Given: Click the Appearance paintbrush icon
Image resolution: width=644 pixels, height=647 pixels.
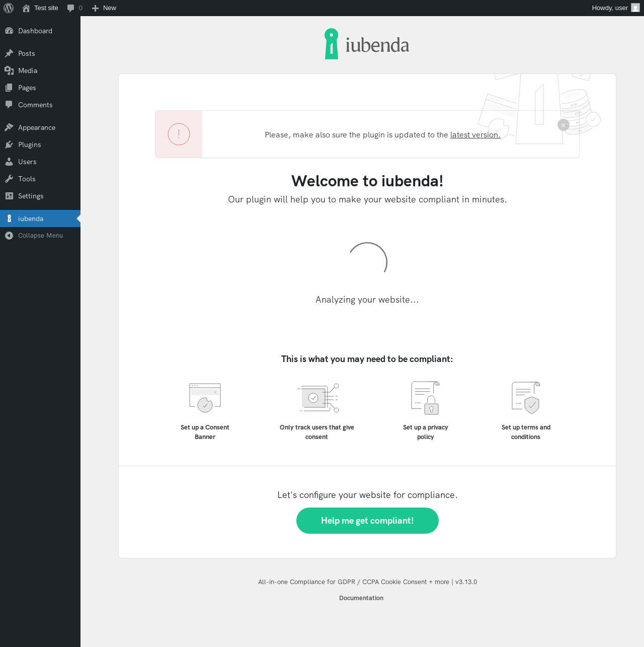Looking at the screenshot, I should click(x=9, y=127).
